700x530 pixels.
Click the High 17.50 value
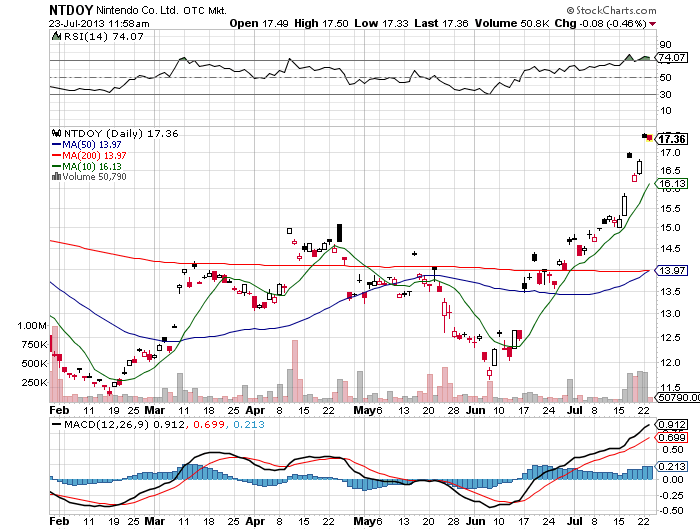[x=321, y=23]
